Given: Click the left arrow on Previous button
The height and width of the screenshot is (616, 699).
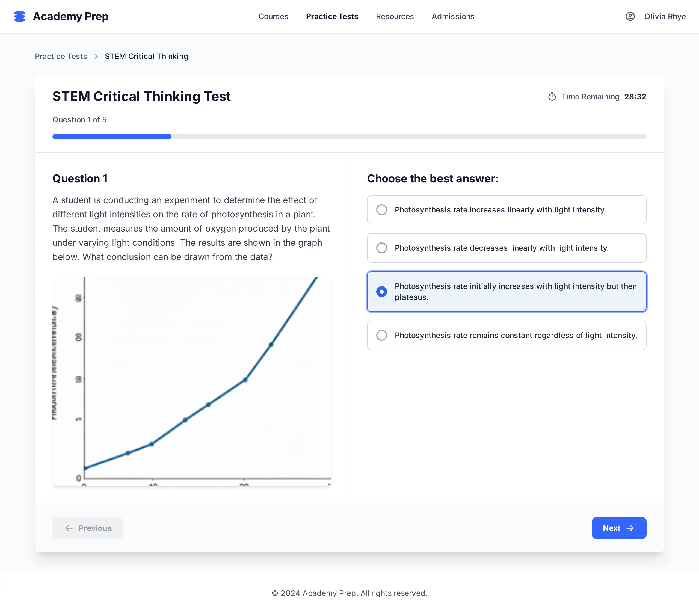Looking at the screenshot, I should pyautogui.click(x=69, y=528).
